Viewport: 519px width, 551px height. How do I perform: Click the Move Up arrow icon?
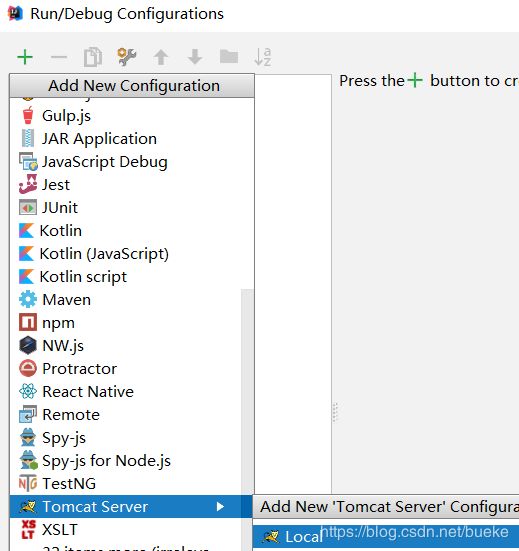pyautogui.click(x=161, y=57)
